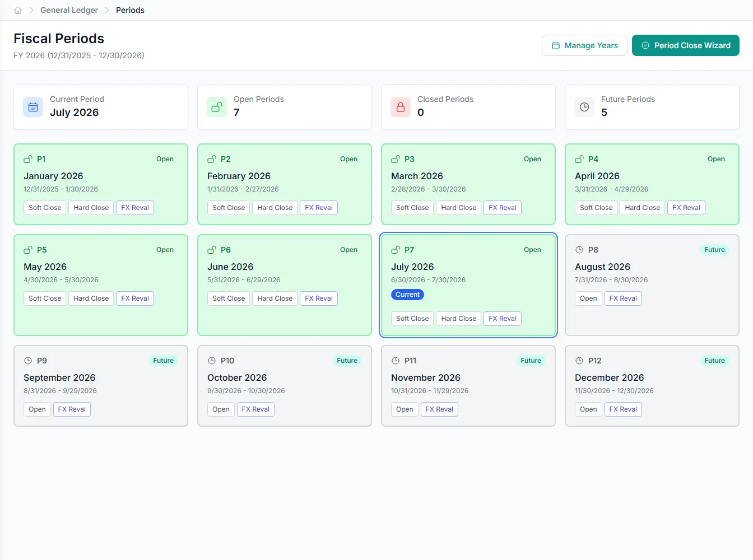Click the unlock icon on P3 card
This screenshot has height=560, width=753.
(396, 159)
